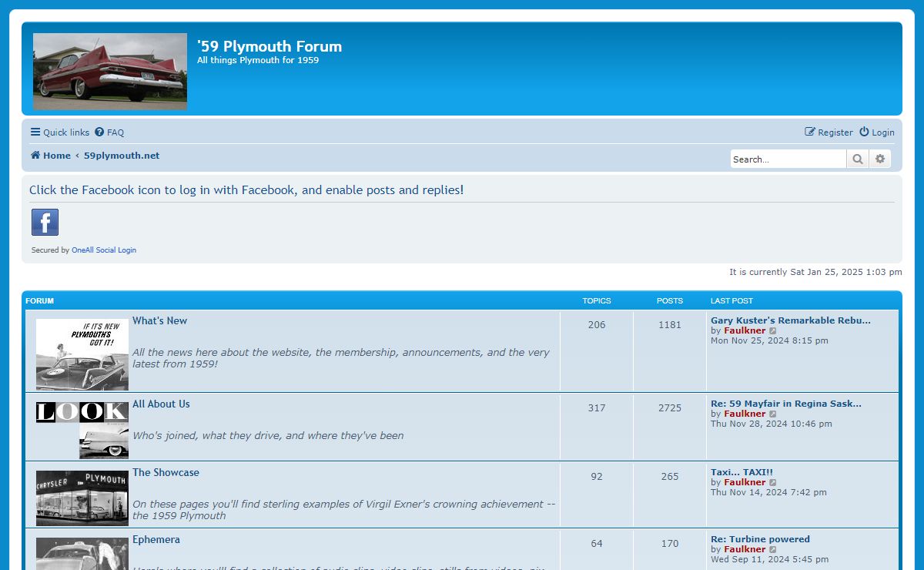This screenshot has height=570, width=924.
Task: View latest post icon in All About Us row
Action: [x=773, y=414]
